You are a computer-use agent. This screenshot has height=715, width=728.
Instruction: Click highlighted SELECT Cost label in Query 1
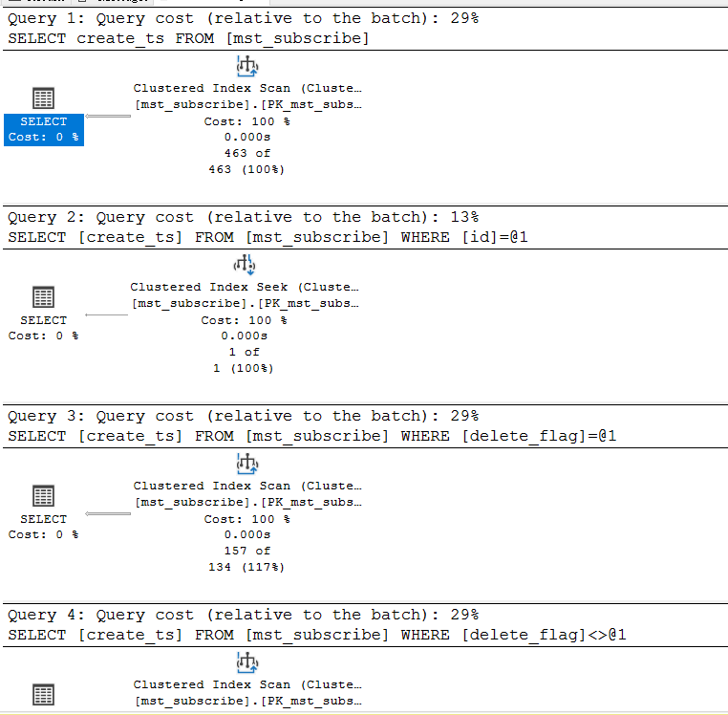(x=44, y=130)
